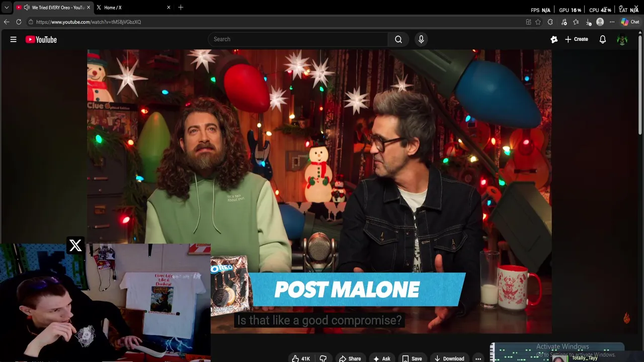The image size is (644, 362).
Task: View site info lock icon
Action: 31,22
